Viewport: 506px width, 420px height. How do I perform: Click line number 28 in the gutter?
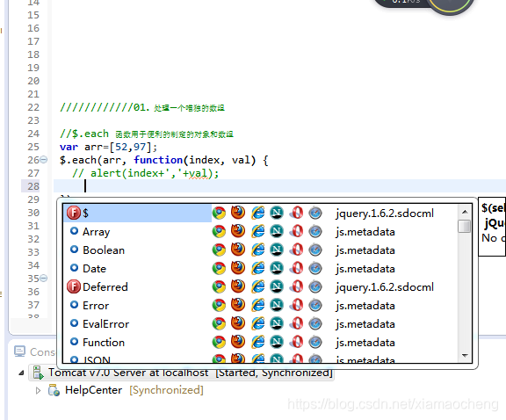click(33, 186)
